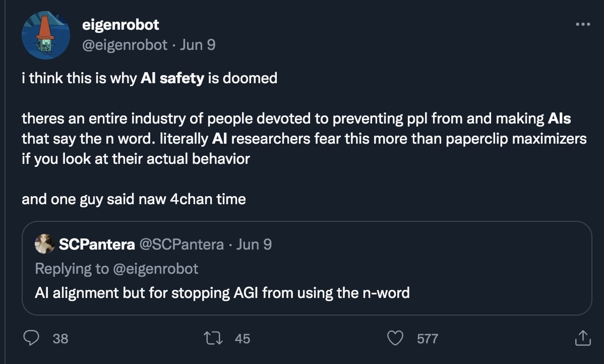The height and width of the screenshot is (364, 604).
Task: Open the eigenrobot display name link
Action: point(120,24)
